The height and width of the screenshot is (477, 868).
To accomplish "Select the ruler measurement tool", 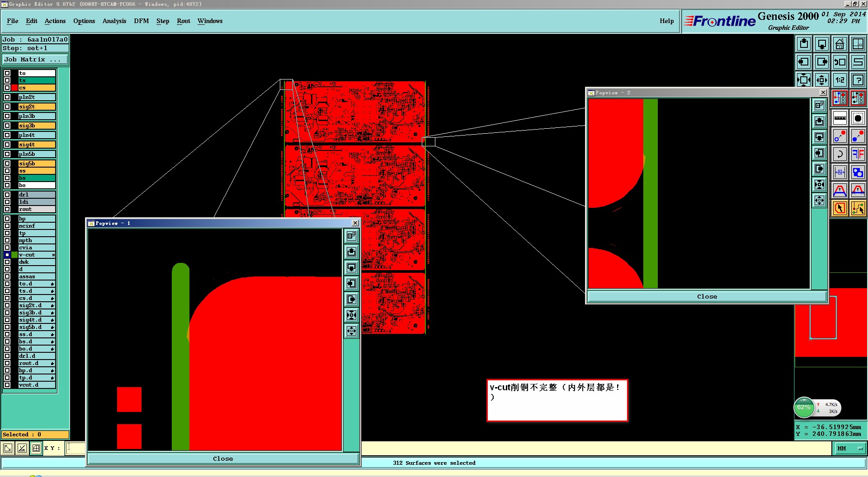I will point(840,118).
